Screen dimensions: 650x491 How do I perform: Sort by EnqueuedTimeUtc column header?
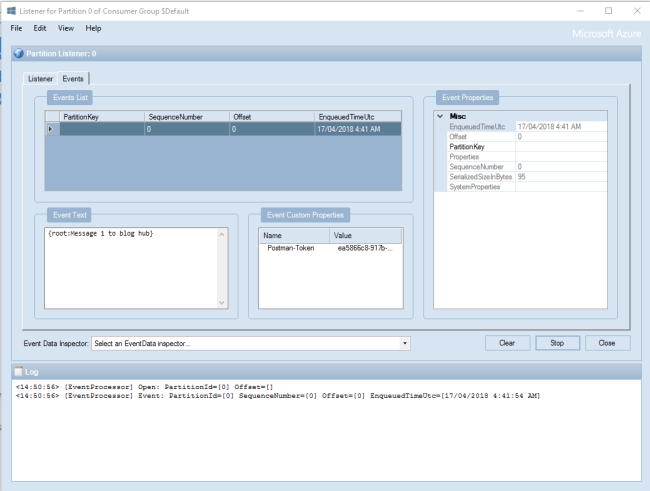[x=358, y=117]
